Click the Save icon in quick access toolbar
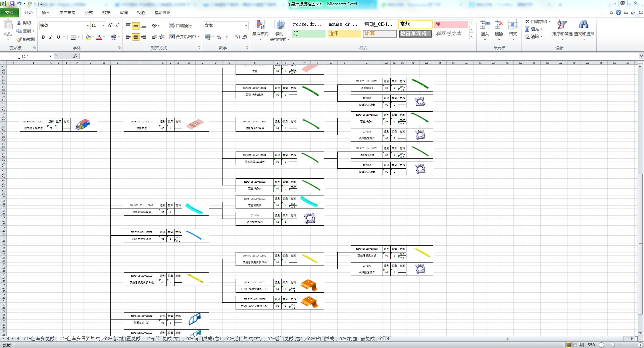Image resolution: width=644 pixels, height=348 pixels. (x=12, y=4)
